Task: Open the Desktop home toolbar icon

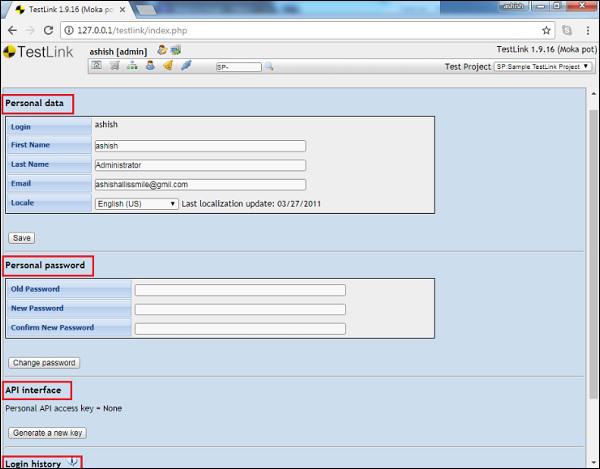Action: pyautogui.click(x=97, y=66)
